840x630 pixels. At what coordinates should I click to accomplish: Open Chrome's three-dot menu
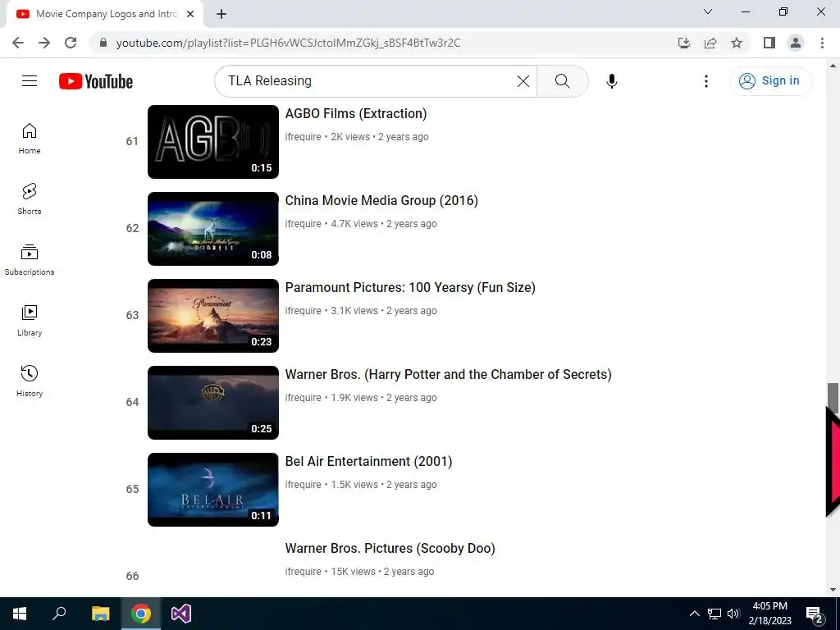click(822, 43)
